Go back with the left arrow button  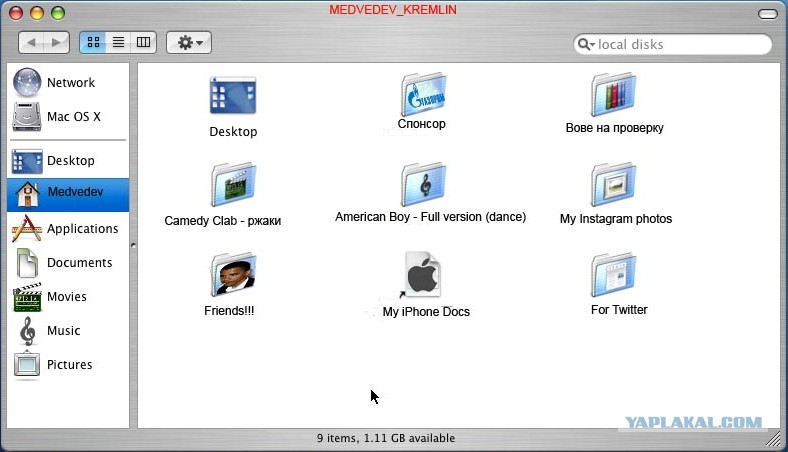coord(32,43)
